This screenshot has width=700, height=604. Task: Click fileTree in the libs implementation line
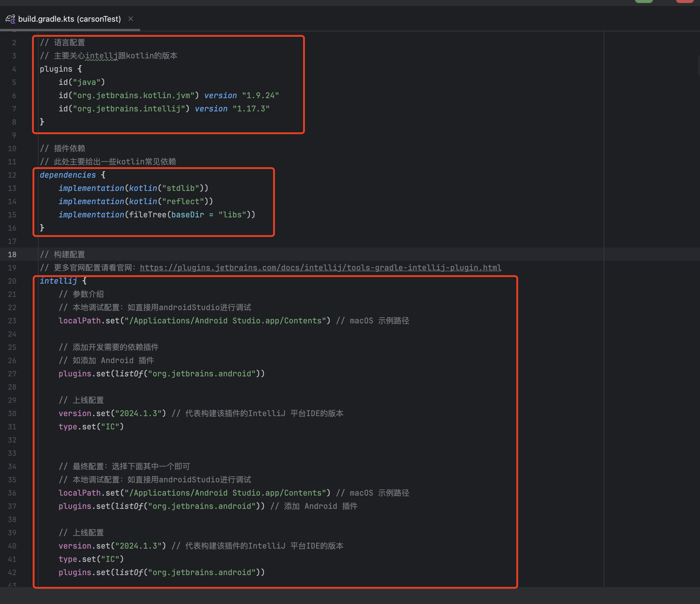pos(147,215)
